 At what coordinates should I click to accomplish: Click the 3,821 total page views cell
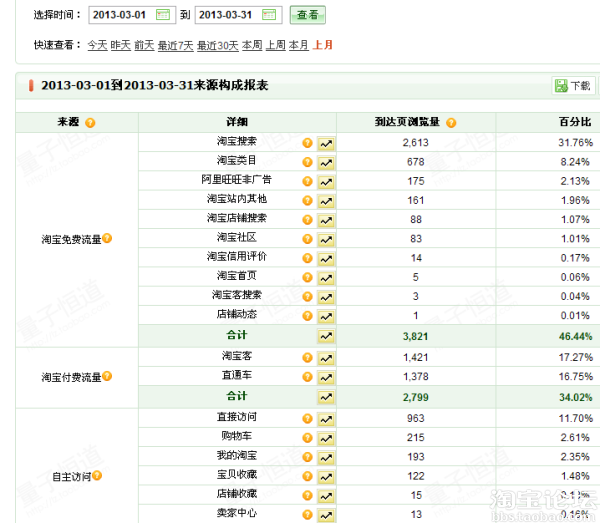click(416, 336)
